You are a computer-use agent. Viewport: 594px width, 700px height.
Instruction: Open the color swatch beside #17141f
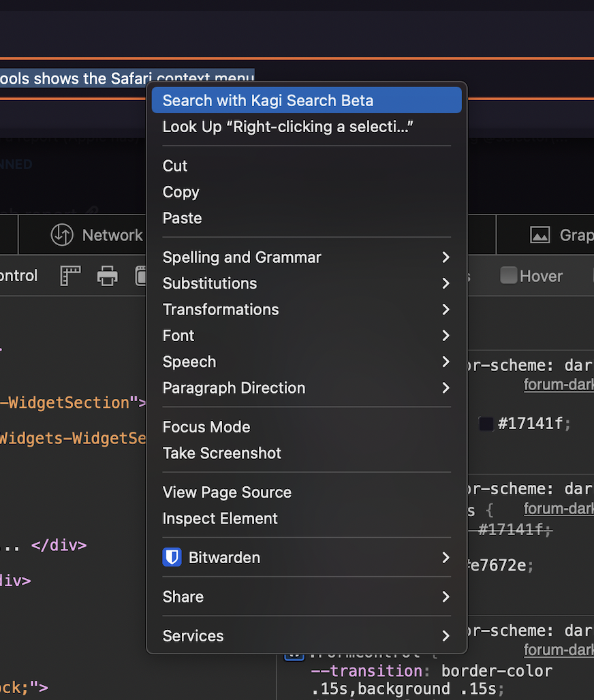coord(486,424)
